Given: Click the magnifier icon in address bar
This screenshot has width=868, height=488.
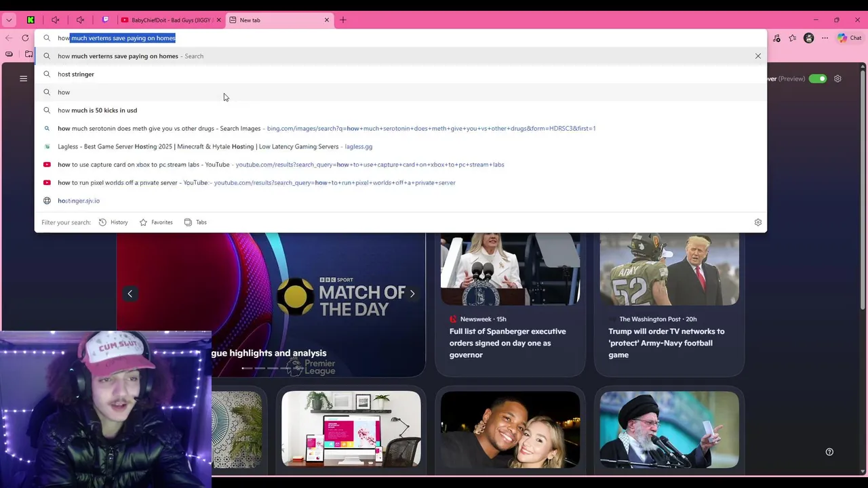Looking at the screenshot, I should pos(47,38).
